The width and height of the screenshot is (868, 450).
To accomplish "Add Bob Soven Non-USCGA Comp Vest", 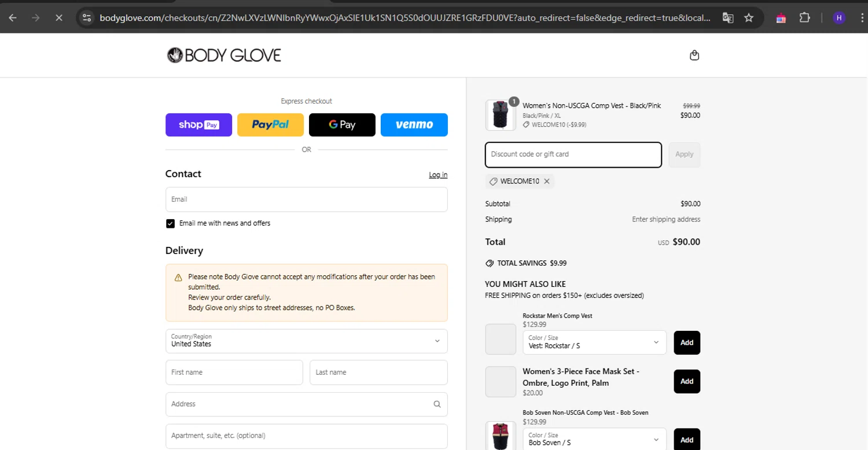I will point(687,440).
